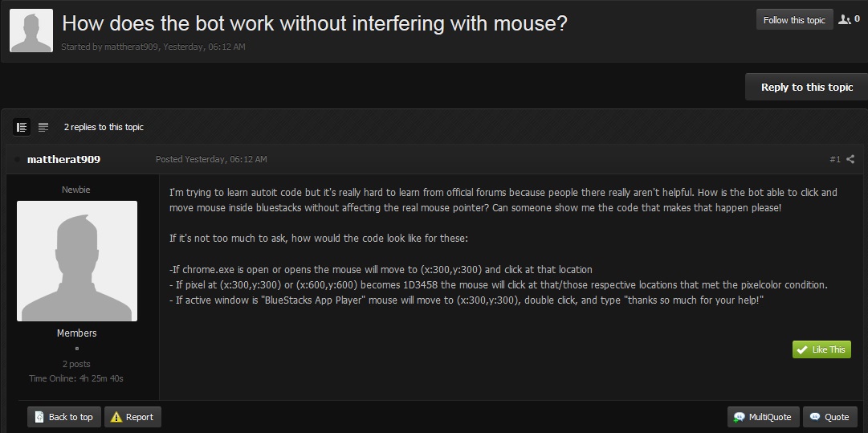This screenshot has width=868, height=433.
Task: Click the share icon beside post #1
Action: [x=851, y=160]
